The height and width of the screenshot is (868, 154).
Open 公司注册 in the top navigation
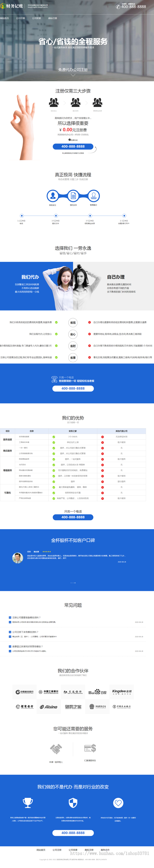(21, 18)
